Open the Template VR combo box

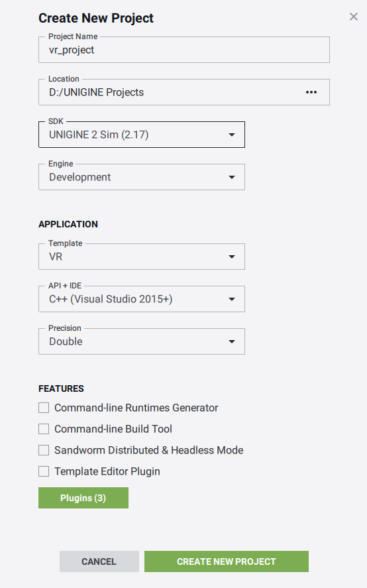pyautogui.click(x=142, y=257)
